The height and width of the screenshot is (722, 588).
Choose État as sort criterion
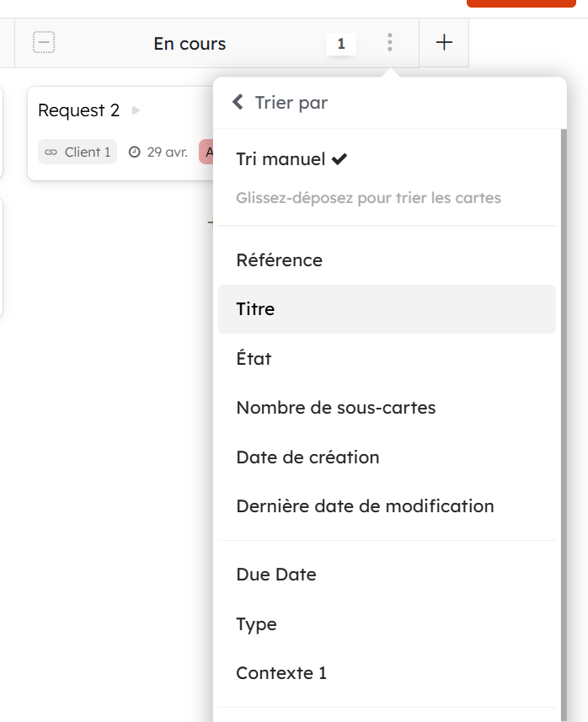(254, 359)
